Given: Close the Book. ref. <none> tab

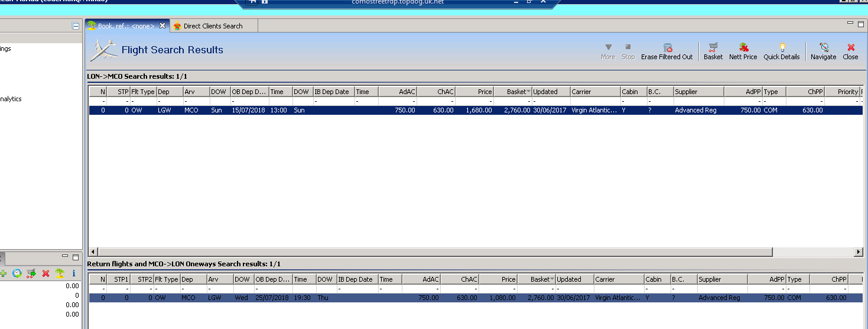Looking at the screenshot, I should coord(162,25).
